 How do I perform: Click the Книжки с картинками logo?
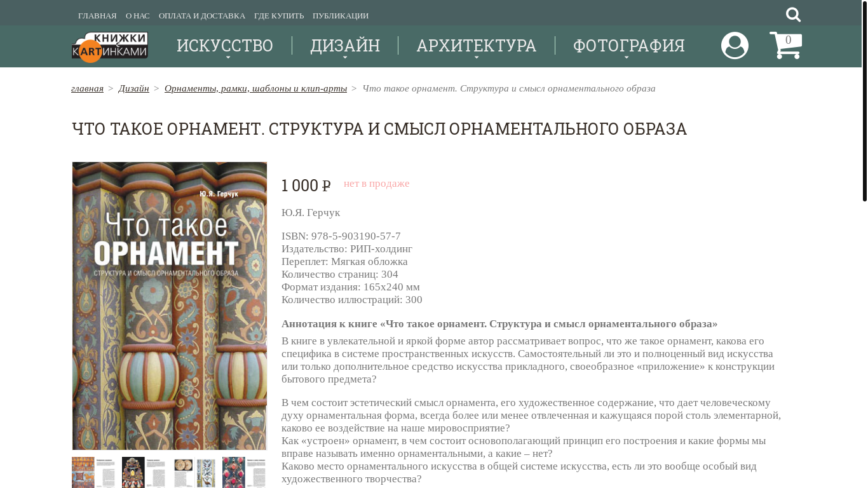click(110, 47)
